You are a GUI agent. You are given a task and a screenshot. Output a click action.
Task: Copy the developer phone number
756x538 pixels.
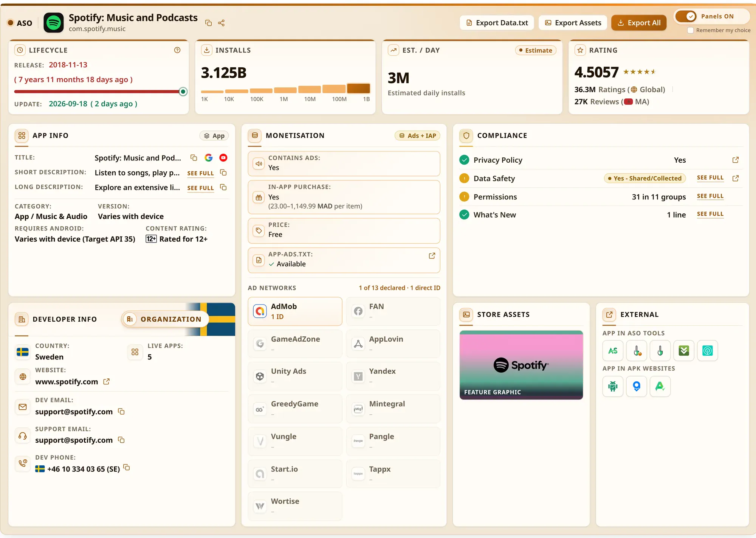tap(127, 468)
